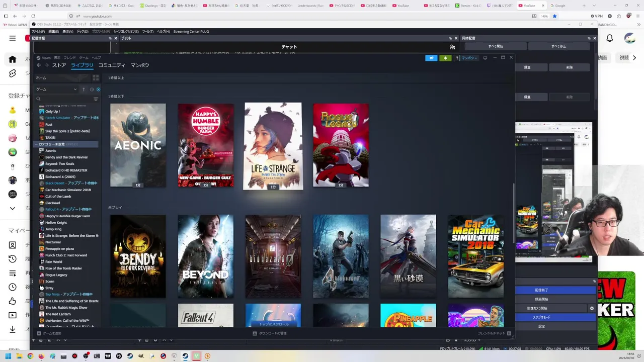The height and width of the screenshot is (362, 644).
Task: Open the マンボウ account dropdown in Steam
Action: pos(468,58)
